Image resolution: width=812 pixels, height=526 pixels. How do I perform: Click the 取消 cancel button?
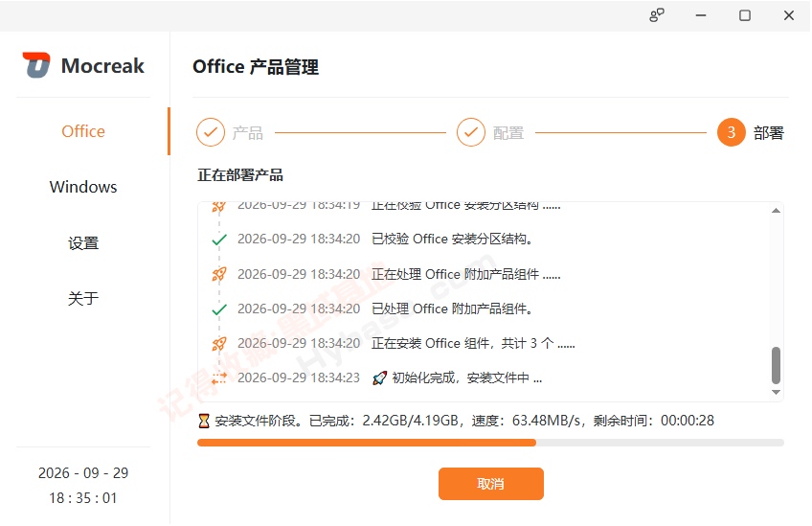(x=491, y=484)
